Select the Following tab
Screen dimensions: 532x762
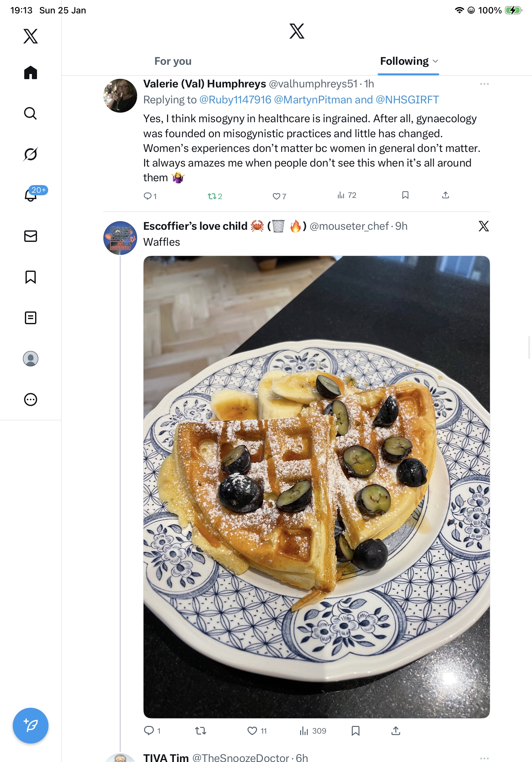(x=404, y=61)
